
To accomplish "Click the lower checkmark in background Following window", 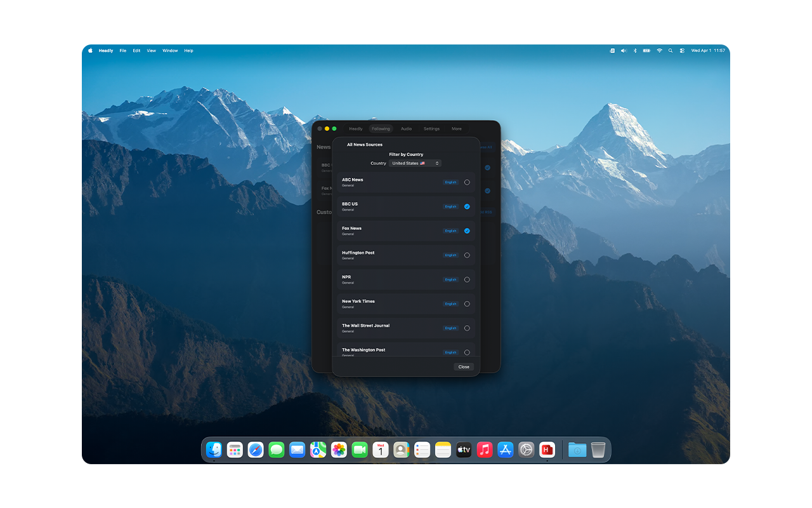I will [488, 190].
